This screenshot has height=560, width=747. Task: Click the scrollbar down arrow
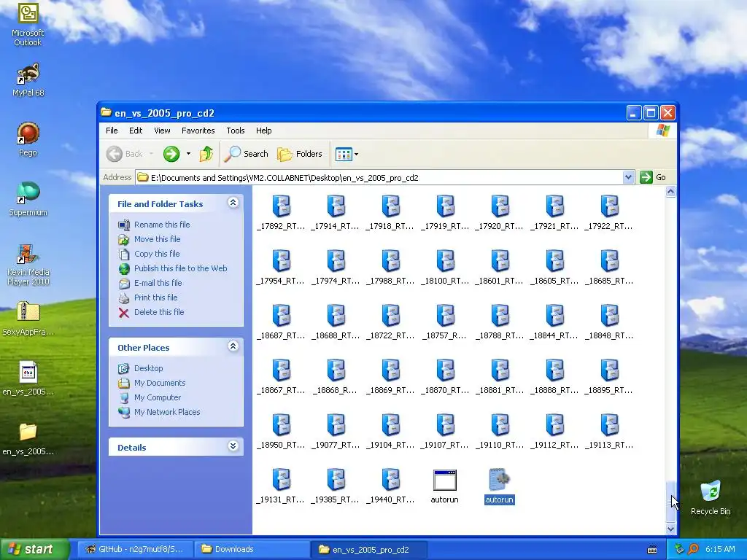pos(671,529)
